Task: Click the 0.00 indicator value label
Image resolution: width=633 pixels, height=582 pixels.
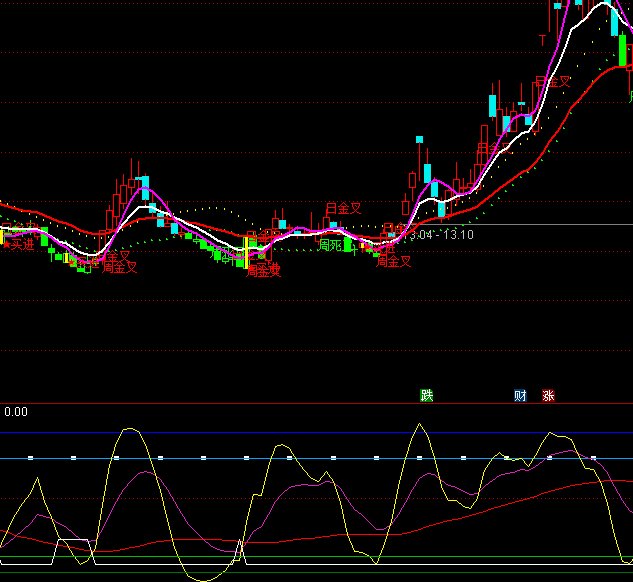Action: [x=15, y=410]
